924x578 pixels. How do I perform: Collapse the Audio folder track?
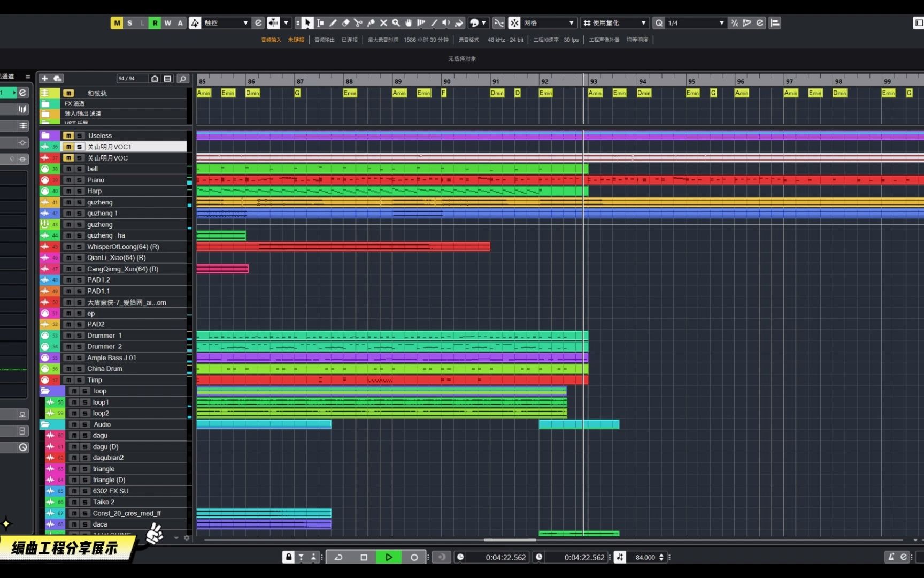click(45, 424)
